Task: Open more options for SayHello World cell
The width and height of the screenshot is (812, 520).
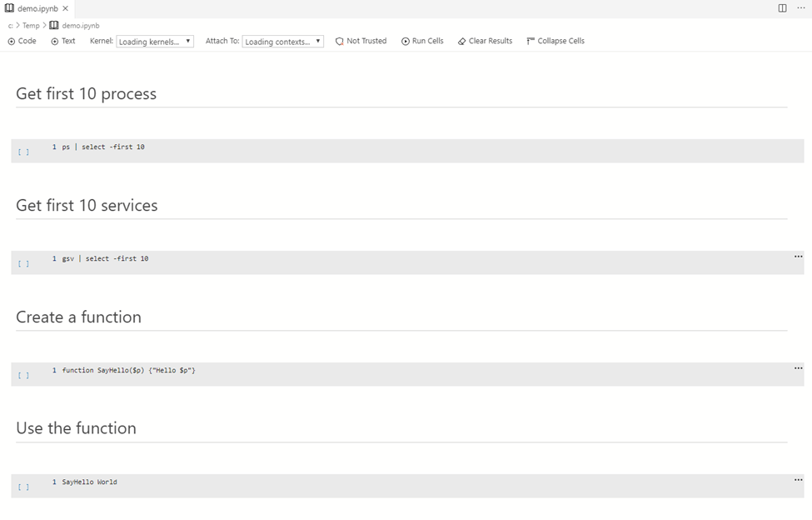Action: (x=798, y=480)
